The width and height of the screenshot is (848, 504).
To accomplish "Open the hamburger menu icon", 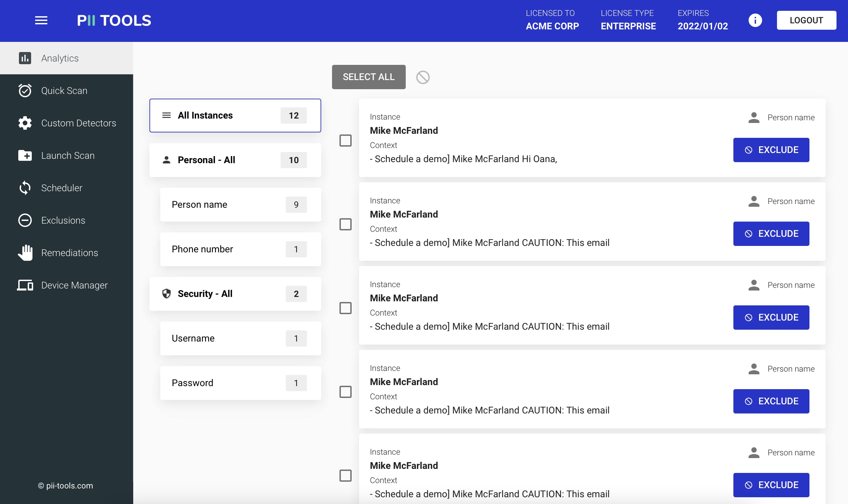I will coord(41,20).
